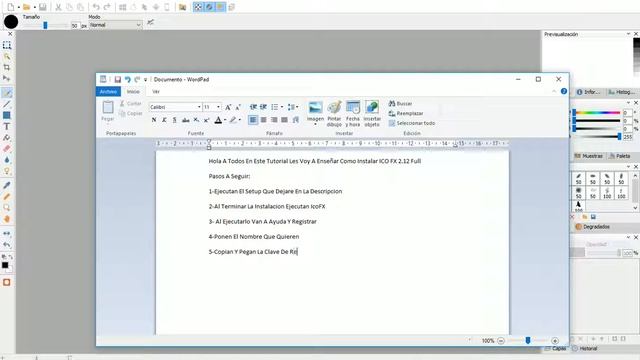Insert Fecha y hora
Image resolution: width=640 pixels, height=360 pixels.
(353, 114)
